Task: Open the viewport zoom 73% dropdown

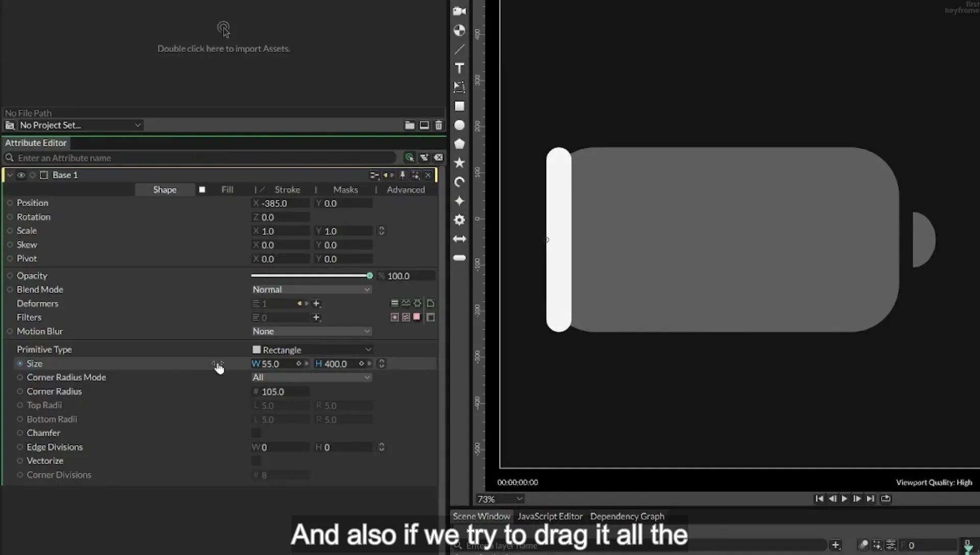Action: (500, 499)
